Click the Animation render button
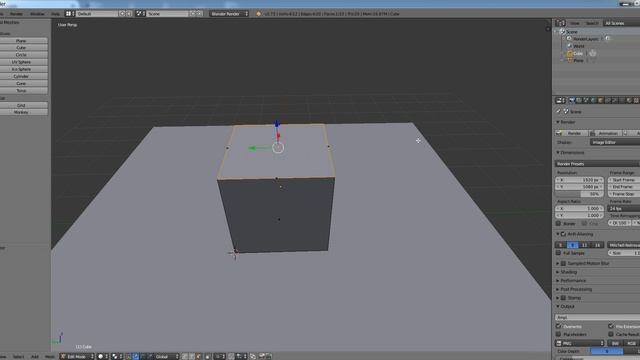Screen dimensions: 640x360 [x=605, y=133]
